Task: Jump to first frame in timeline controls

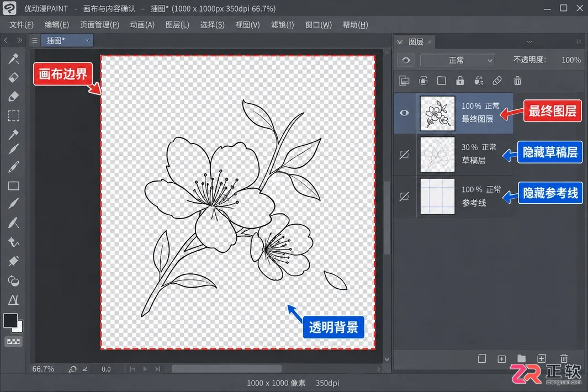Action: click(133, 369)
